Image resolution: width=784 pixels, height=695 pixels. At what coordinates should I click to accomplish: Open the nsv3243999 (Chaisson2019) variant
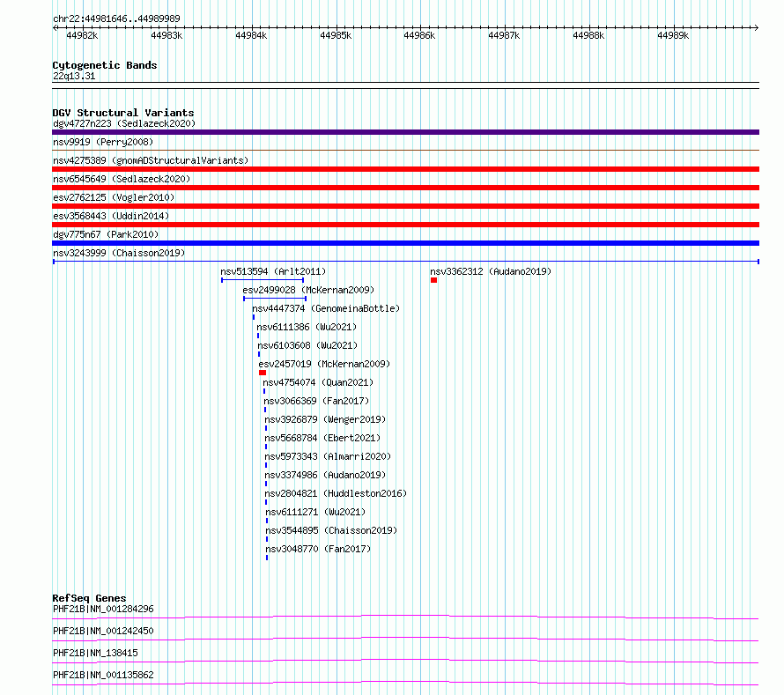119,253
